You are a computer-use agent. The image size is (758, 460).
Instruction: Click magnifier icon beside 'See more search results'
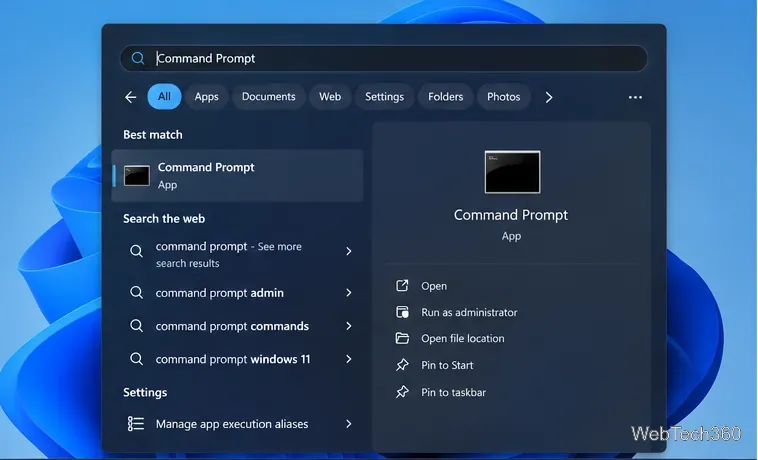pos(136,251)
